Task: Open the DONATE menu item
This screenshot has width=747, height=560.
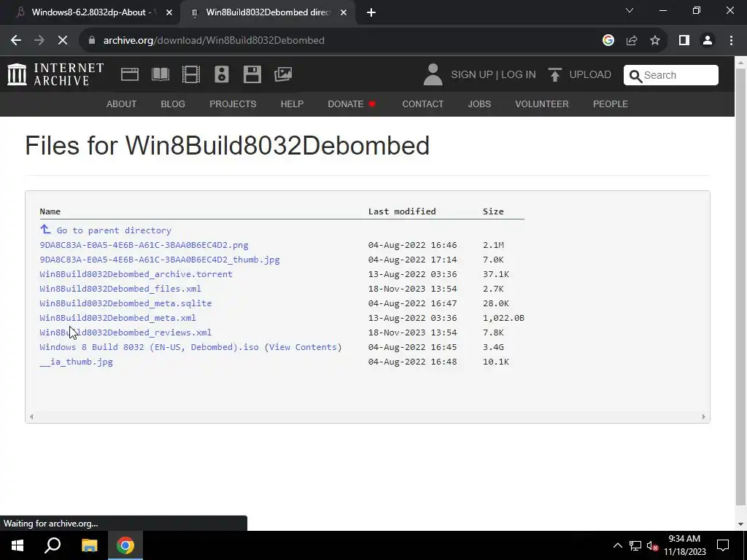Action: point(352,104)
